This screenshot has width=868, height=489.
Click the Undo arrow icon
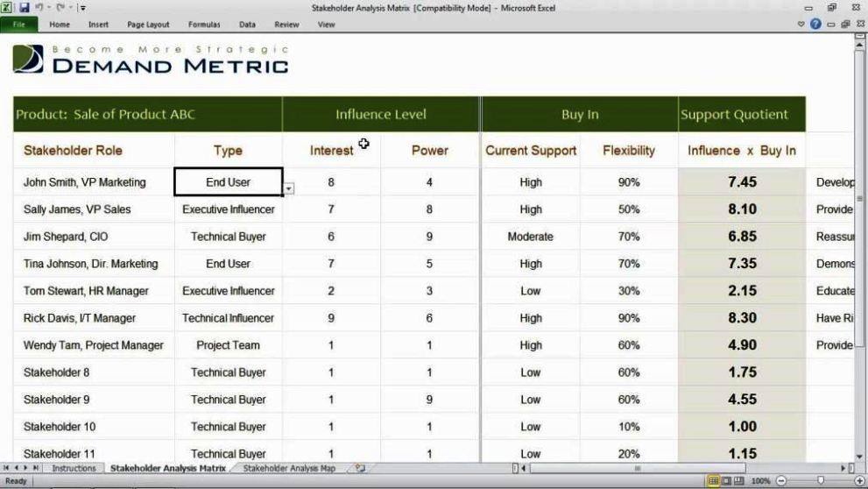pyautogui.click(x=39, y=8)
